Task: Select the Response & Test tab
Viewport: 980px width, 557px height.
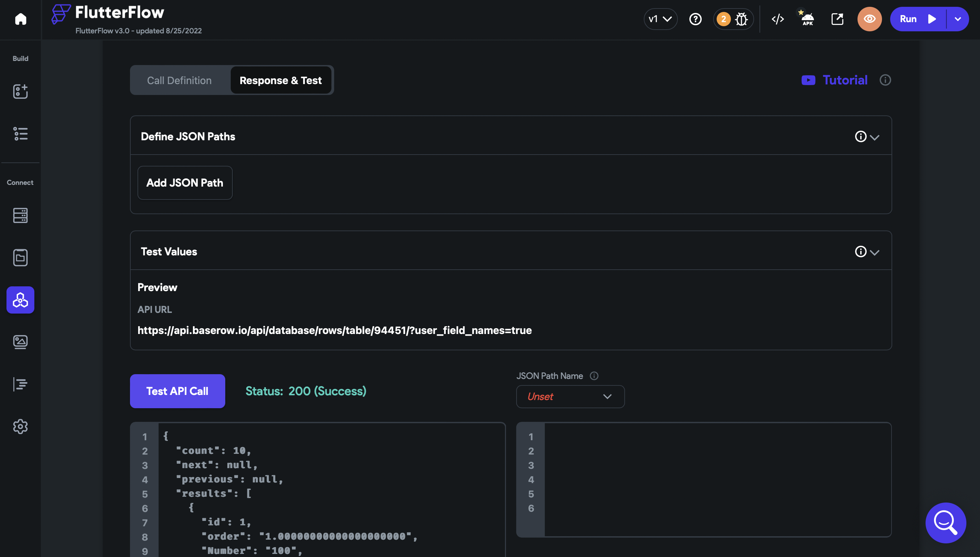Action: [x=280, y=80]
